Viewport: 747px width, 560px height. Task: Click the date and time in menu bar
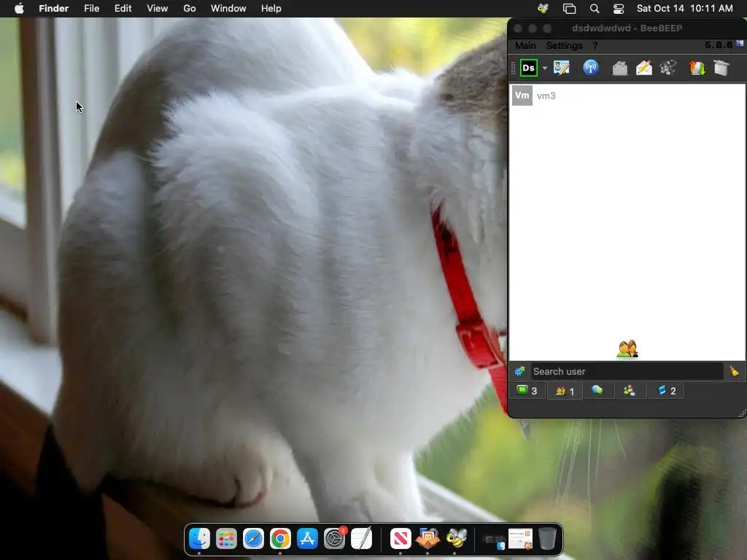point(684,8)
